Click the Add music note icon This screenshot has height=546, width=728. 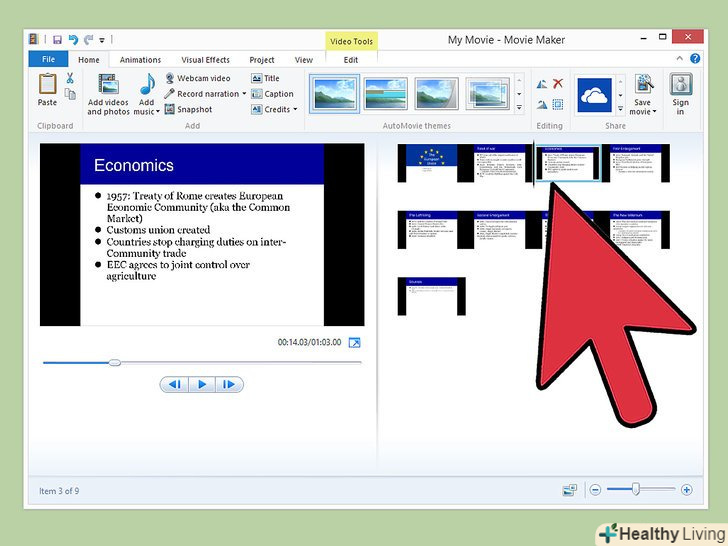coord(147,84)
